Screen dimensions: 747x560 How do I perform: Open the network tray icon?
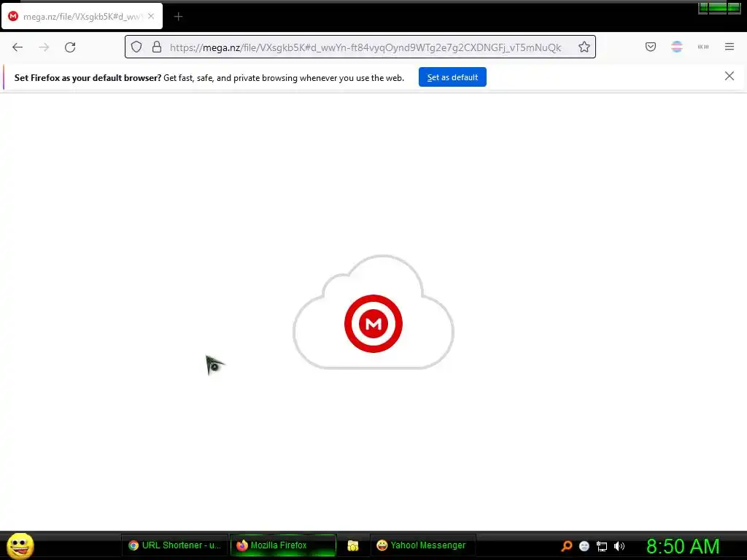point(602,546)
